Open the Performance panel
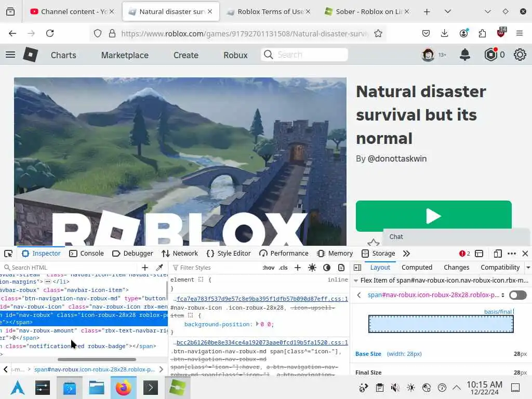The width and height of the screenshot is (532, 399). pos(284,254)
